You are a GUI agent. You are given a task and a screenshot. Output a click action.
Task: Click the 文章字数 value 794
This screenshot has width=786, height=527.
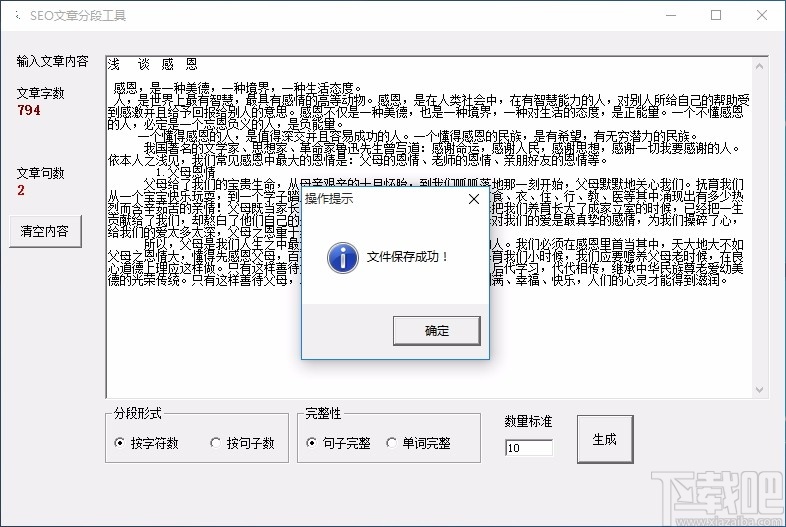[29, 110]
